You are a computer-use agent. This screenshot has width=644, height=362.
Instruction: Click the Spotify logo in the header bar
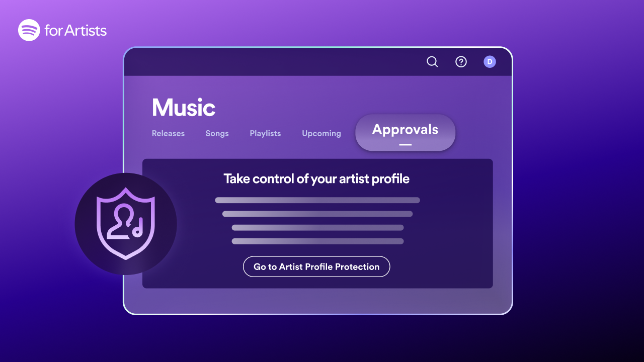point(28,30)
